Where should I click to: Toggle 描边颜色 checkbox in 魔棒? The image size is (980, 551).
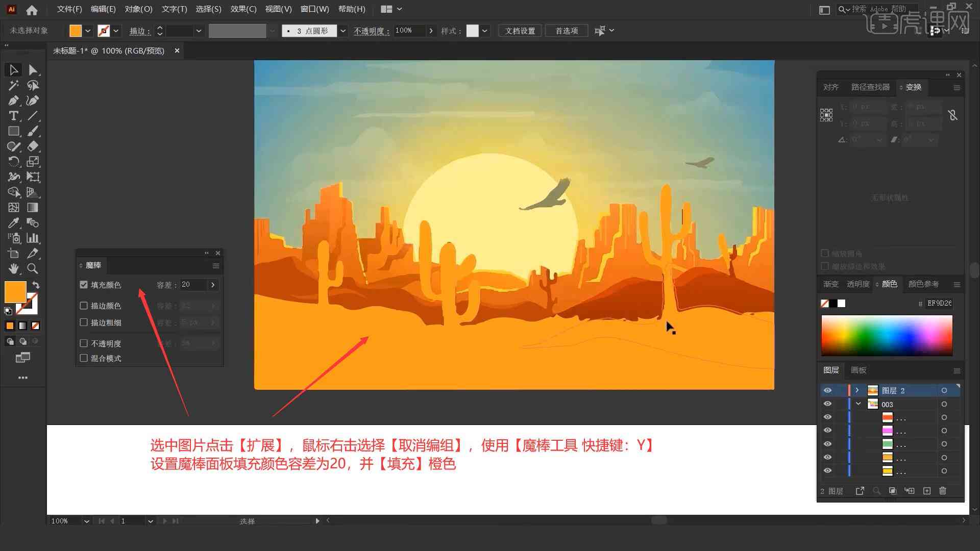(84, 306)
